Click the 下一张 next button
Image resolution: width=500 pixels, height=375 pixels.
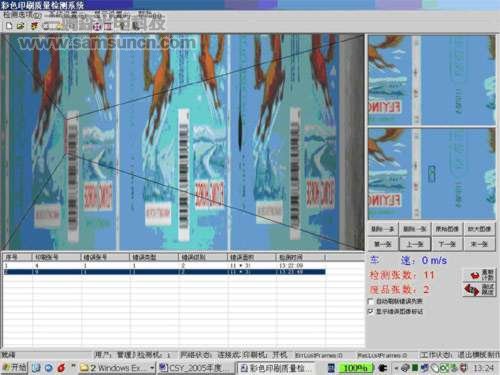coord(447,244)
